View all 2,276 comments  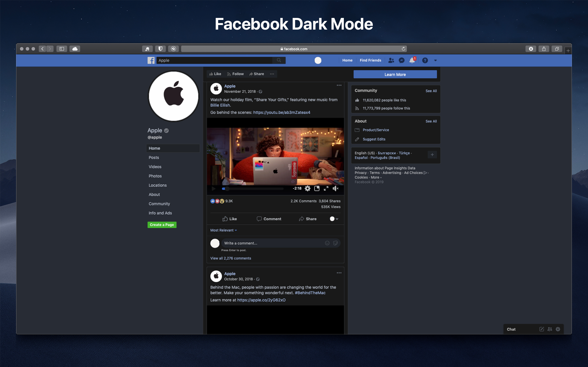tap(230, 258)
